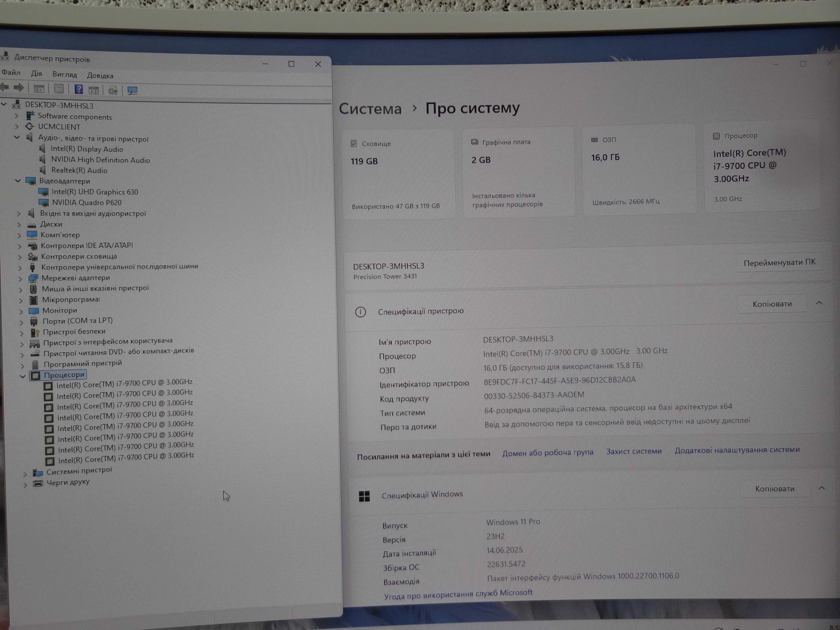Collapse the Аудіо-, відео- та ігрові пристрої category

coord(17,137)
